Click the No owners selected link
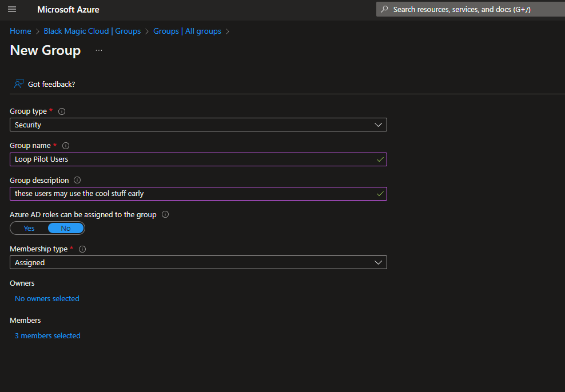The height and width of the screenshot is (392, 565). (47, 299)
